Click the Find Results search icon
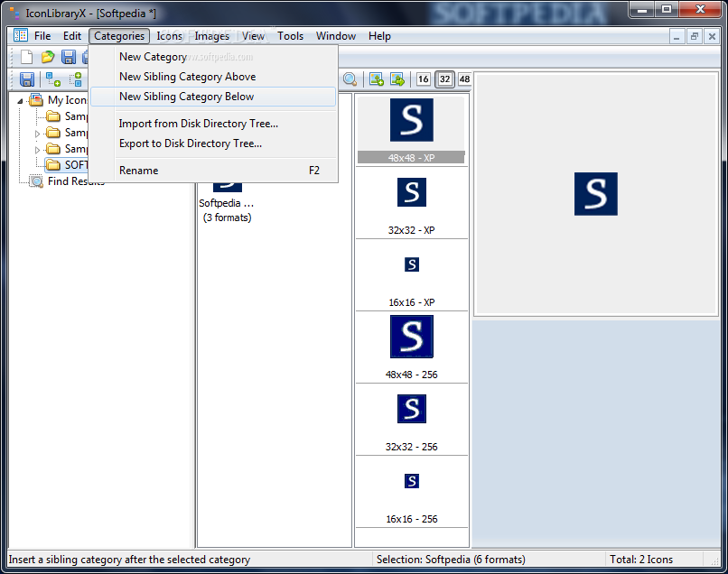 36,181
